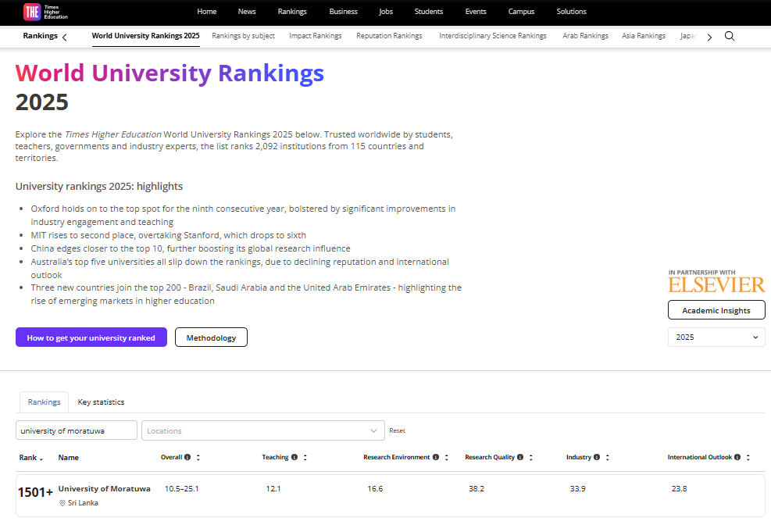The image size is (771, 532).
Task: Click the Industry column info icon
Action: pyautogui.click(x=597, y=457)
